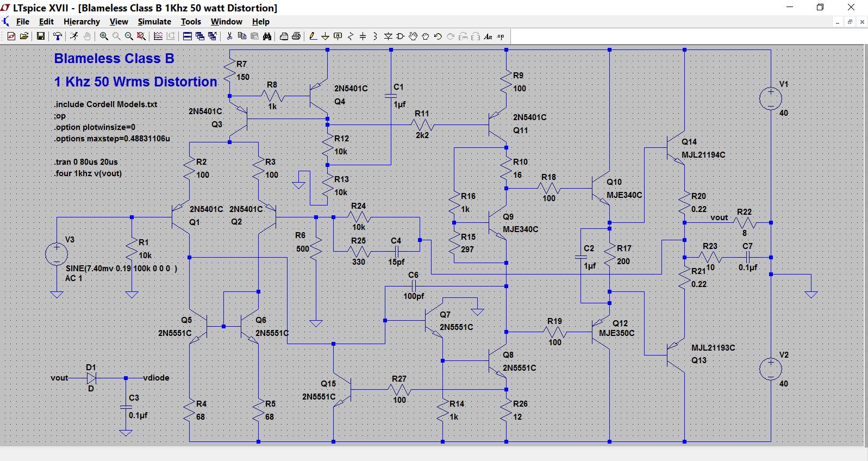
Task: Print the schematic with printer icon
Action: [297, 36]
